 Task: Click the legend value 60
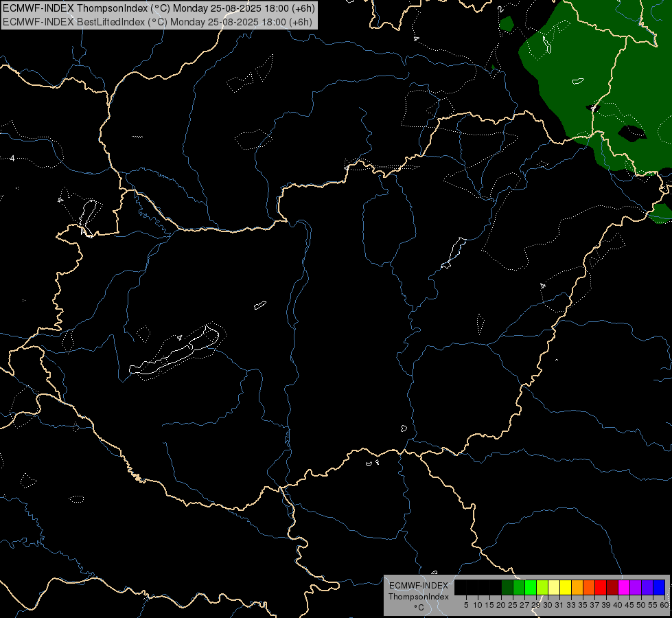(665, 605)
